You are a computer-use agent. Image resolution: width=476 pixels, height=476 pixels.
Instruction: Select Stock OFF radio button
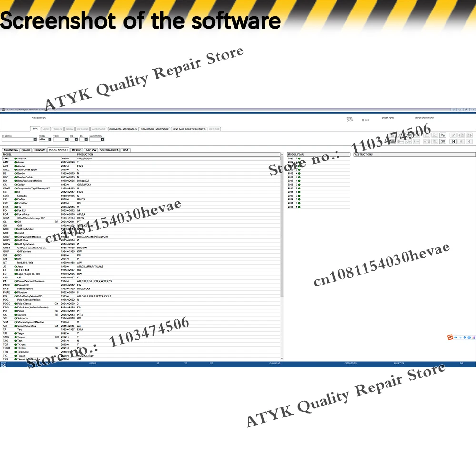363,120
